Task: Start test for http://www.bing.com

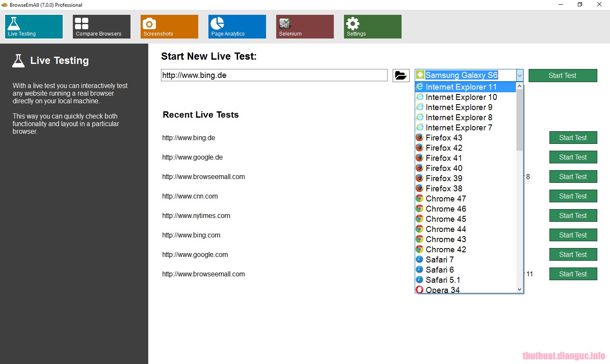Action: point(573,235)
